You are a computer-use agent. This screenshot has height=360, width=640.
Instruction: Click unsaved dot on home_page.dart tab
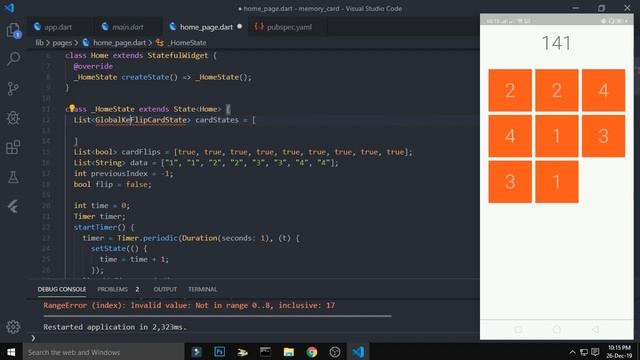click(240, 27)
